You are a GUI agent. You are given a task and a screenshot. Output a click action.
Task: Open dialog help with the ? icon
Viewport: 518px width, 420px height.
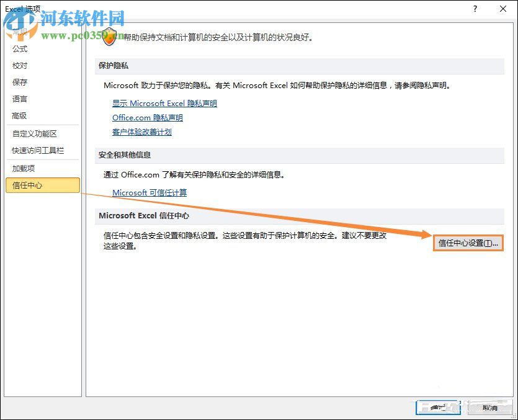pyautogui.click(x=474, y=10)
